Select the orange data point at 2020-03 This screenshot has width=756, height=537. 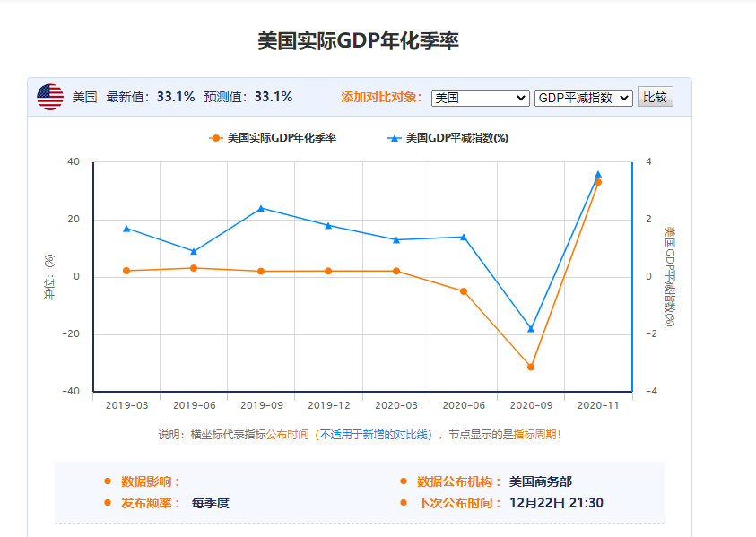[x=396, y=271]
